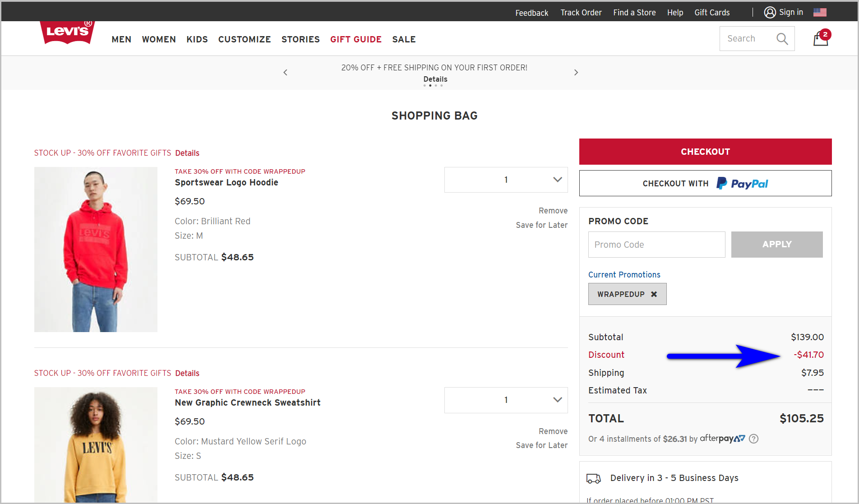Click the Levi's logo to go home
Viewport: 859px width, 504px height.
coord(67,32)
